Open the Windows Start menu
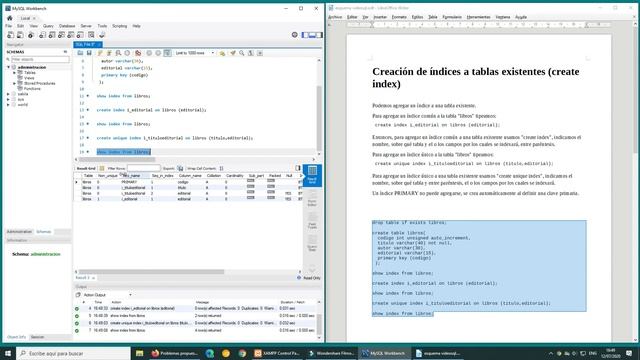This screenshot has height=360, width=640. [8, 353]
